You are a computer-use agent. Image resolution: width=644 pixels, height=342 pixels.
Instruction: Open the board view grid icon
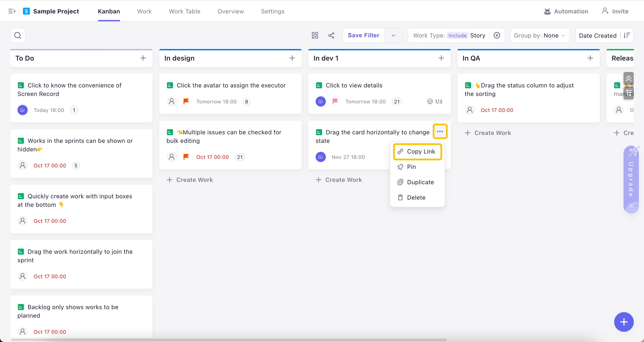pos(315,36)
